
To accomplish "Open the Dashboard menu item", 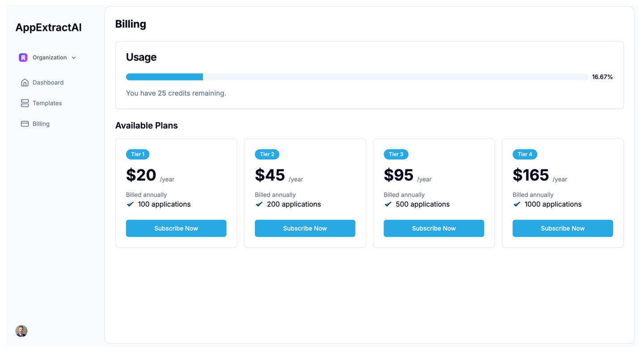I will coord(48,83).
